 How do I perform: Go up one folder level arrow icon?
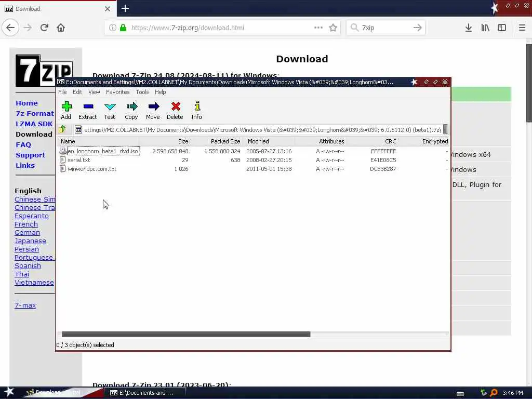pos(62,129)
